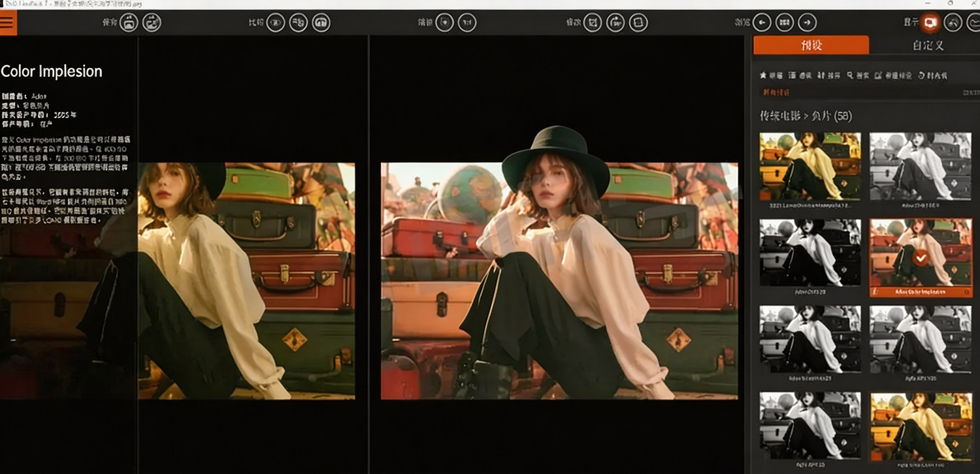
Task: Go to previous image arrow
Action: 762,23
